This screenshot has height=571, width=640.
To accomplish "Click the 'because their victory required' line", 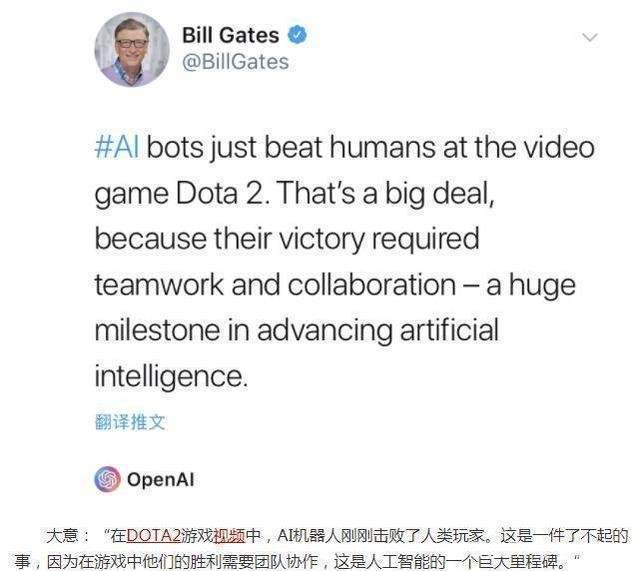I will click(x=287, y=239).
